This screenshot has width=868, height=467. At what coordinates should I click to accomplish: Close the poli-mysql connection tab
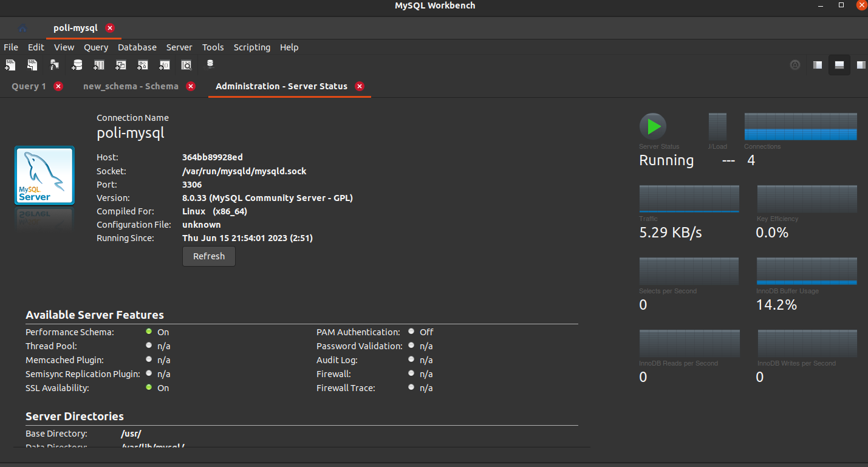pos(109,28)
